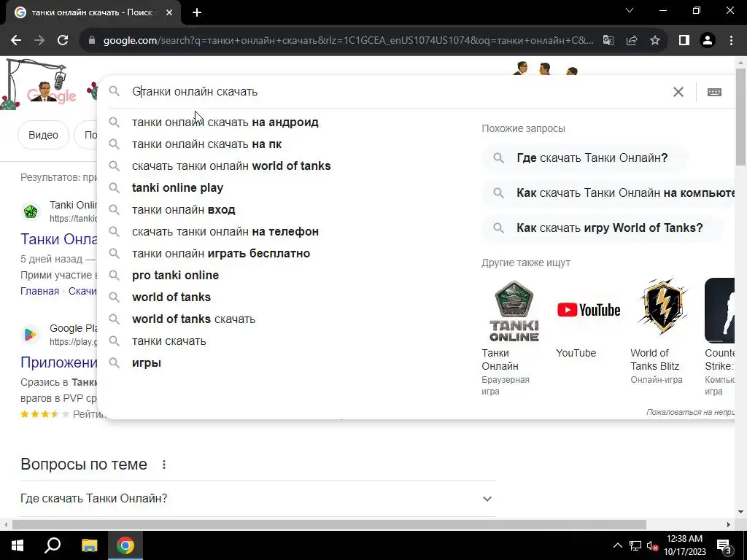Expand the 'Где скачать Танки Онлайн?' question
Viewport: 747px width, 560px height.
coord(258,499)
